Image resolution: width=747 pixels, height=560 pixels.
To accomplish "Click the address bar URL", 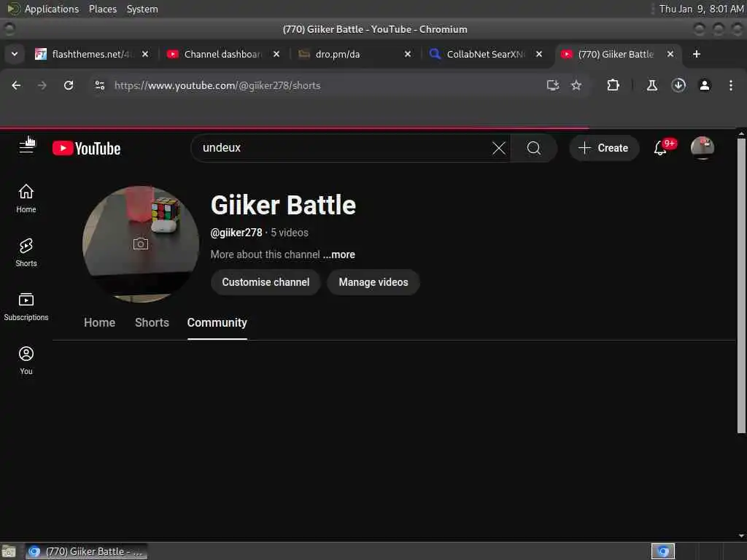I will click(217, 86).
